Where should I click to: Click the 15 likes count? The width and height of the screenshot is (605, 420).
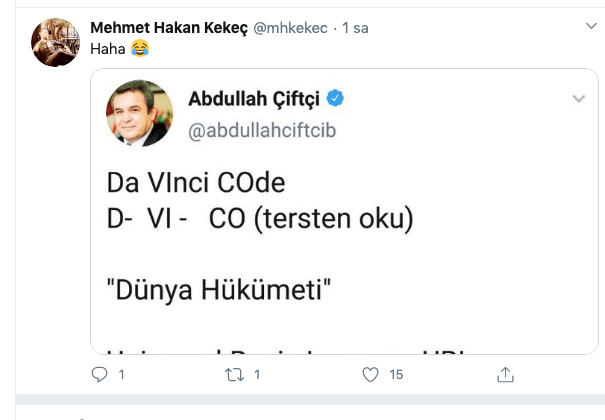click(396, 374)
